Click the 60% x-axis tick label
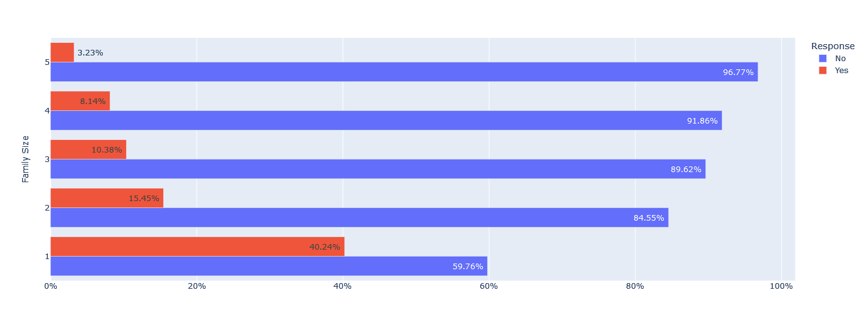Image resolution: width=868 pixels, height=331 pixels. point(489,287)
